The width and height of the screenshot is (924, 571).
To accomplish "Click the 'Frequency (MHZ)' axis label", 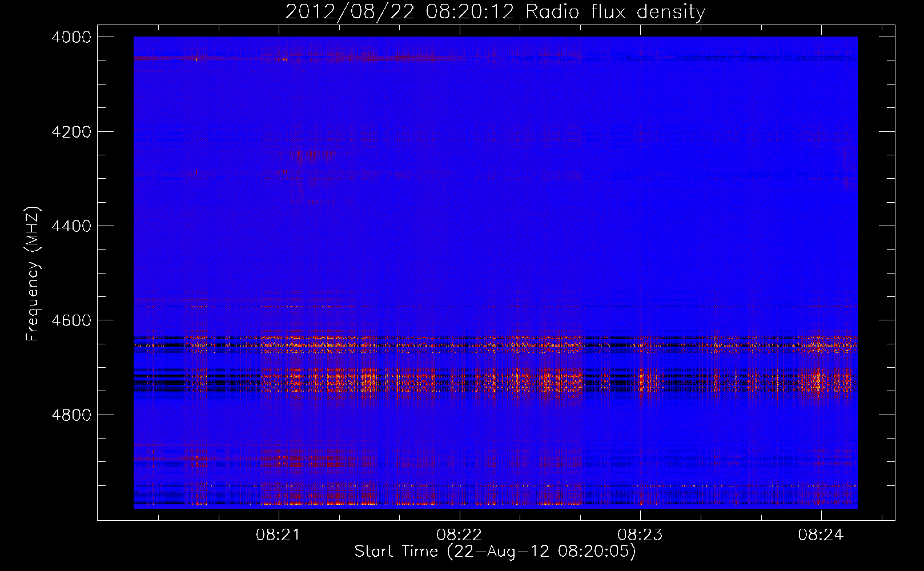I will (x=33, y=274).
